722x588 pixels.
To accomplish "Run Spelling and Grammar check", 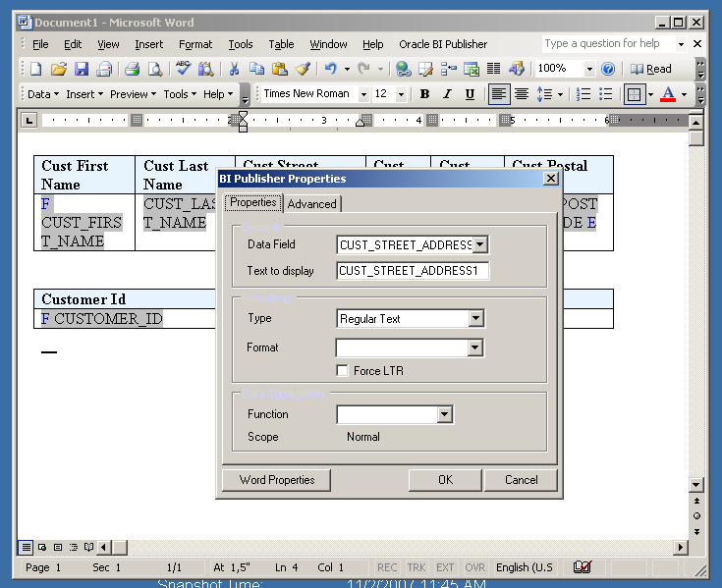I will coord(184,69).
